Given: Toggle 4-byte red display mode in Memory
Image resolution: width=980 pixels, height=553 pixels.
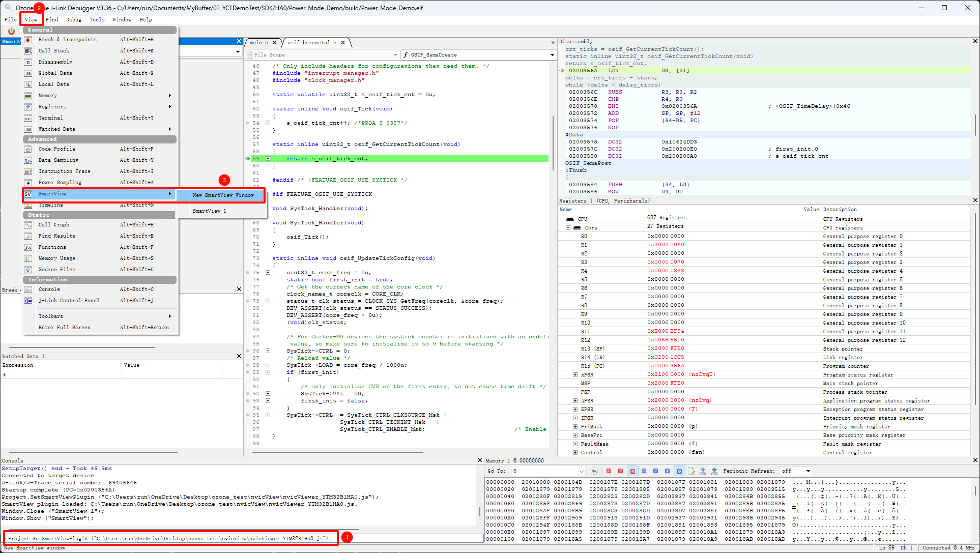Looking at the screenshot, I should (632, 471).
